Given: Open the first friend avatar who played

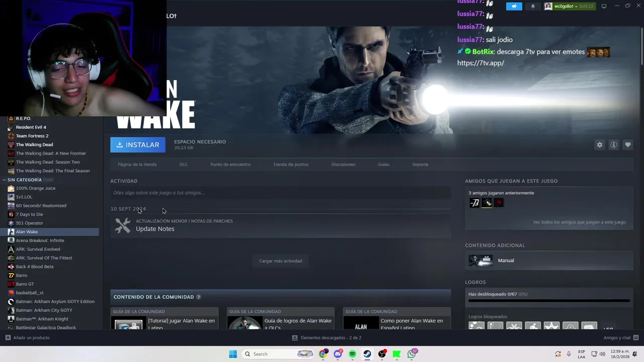Looking at the screenshot, I should click(474, 203).
